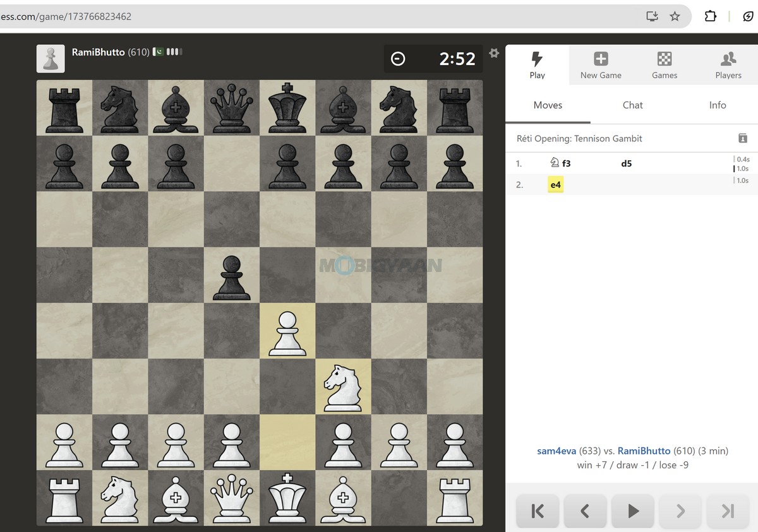Image resolution: width=758 pixels, height=532 pixels.
Task: Click the browser address bar URL
Action: click(66, 16)
